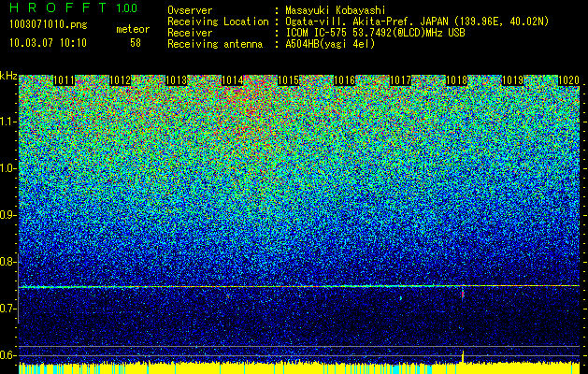Viewport: 588px width, 374px height.
Task: Click the kHz axis unit label
Action: pyautogui.click(x=8, y=77)
